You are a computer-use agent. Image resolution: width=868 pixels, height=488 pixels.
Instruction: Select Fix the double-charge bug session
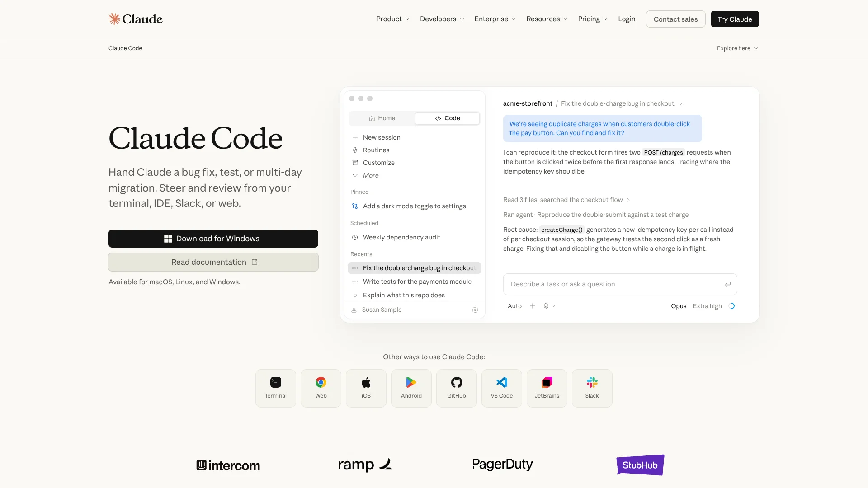[x=415, y=268]
